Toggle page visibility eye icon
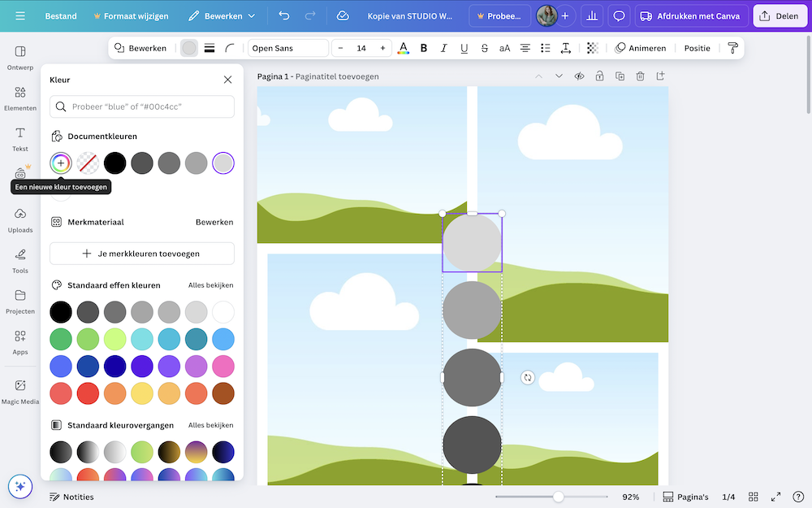The image size is (812, 508). coord(579,76)
